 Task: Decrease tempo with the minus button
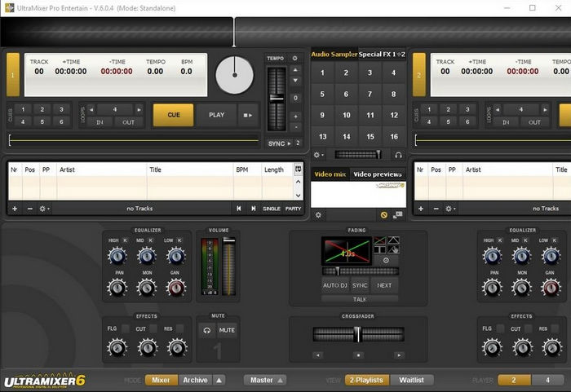tap(295, 127)
